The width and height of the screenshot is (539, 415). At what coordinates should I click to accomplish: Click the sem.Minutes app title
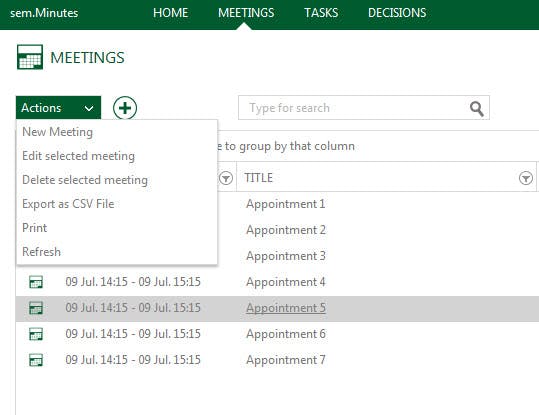pyautogui.click(x=44, y=13)
